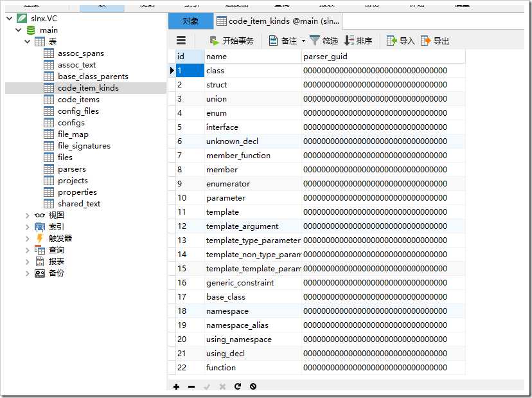Click the slnx.VC connection icon

pos(22,19)
